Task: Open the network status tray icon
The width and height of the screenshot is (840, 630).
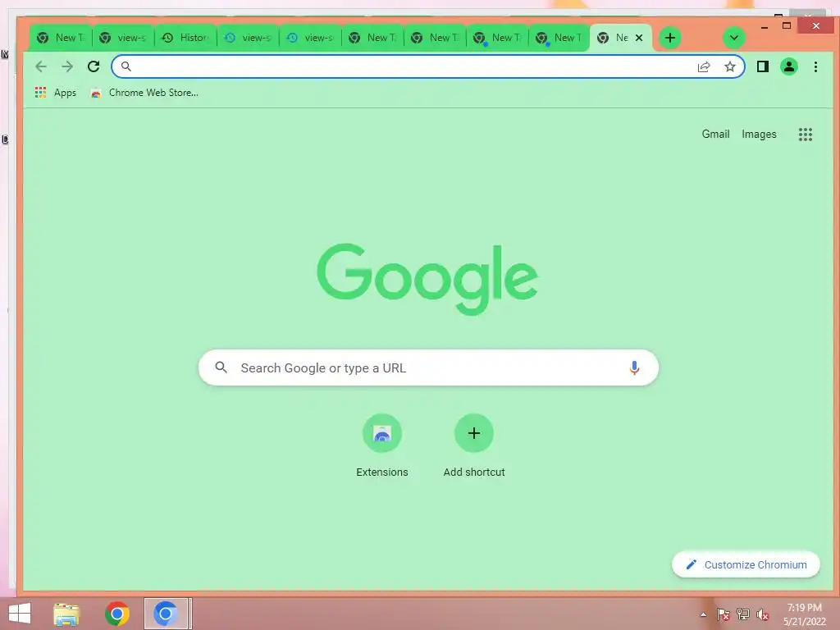Action: 743,614
